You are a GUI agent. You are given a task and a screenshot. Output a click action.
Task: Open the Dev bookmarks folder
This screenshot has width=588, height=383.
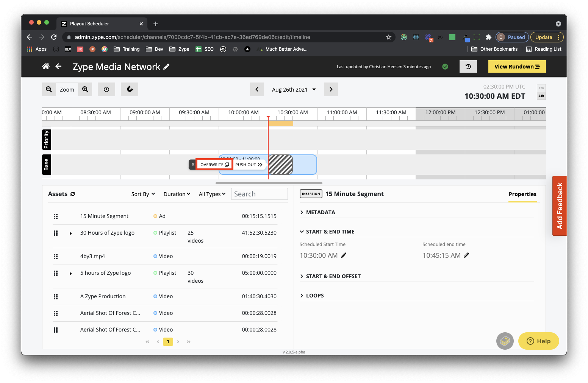click(155, 49)
